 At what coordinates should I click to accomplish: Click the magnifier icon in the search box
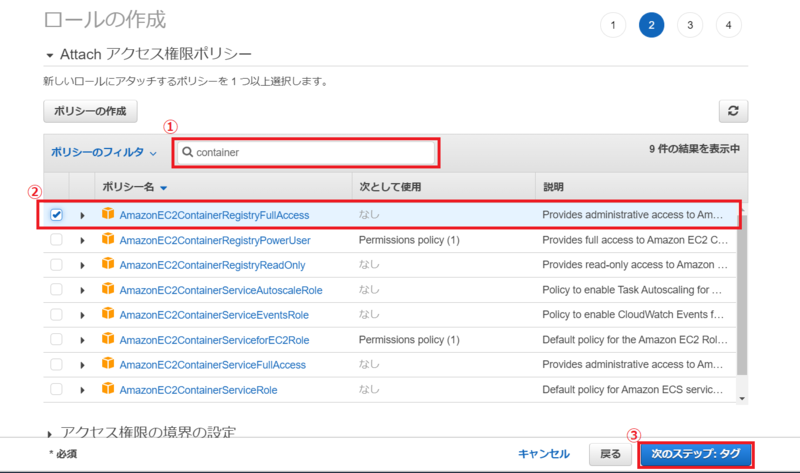tap(187, 152)
